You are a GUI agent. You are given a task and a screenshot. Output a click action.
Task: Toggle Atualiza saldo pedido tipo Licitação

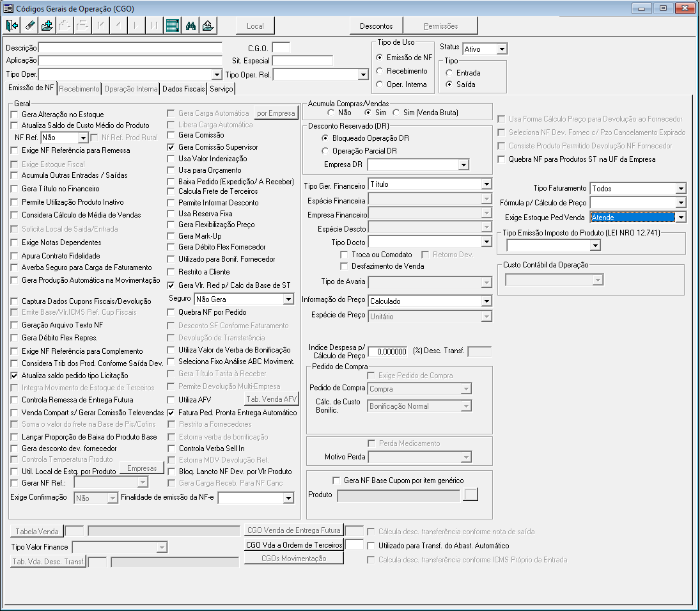pos(14,376)
